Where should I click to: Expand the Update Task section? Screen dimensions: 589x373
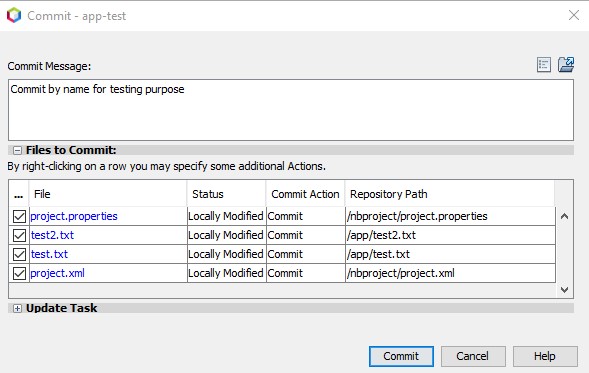[x=17, y=309]
